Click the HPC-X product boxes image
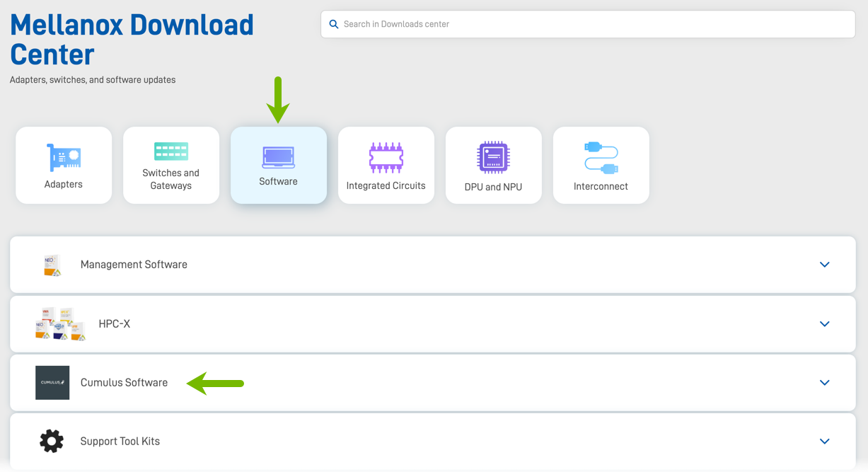This screenshot has height=472, width=868. (x=61, y=324)
